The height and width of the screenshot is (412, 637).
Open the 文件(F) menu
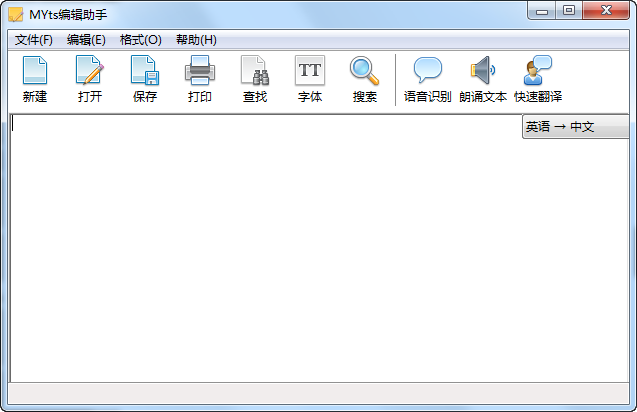coord(34,40)
